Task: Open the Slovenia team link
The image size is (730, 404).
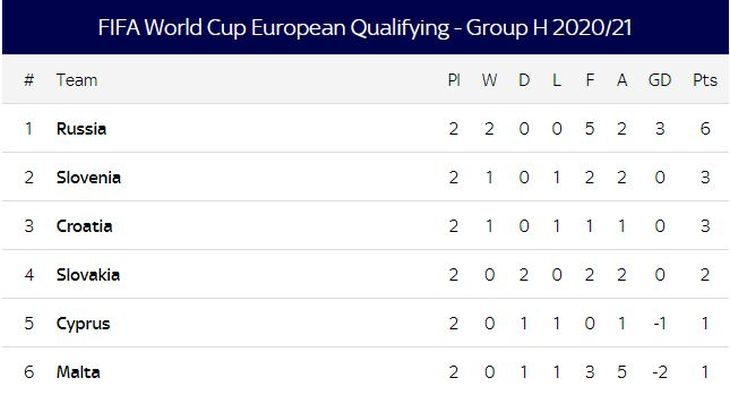Action: click(x=88, y=177)
